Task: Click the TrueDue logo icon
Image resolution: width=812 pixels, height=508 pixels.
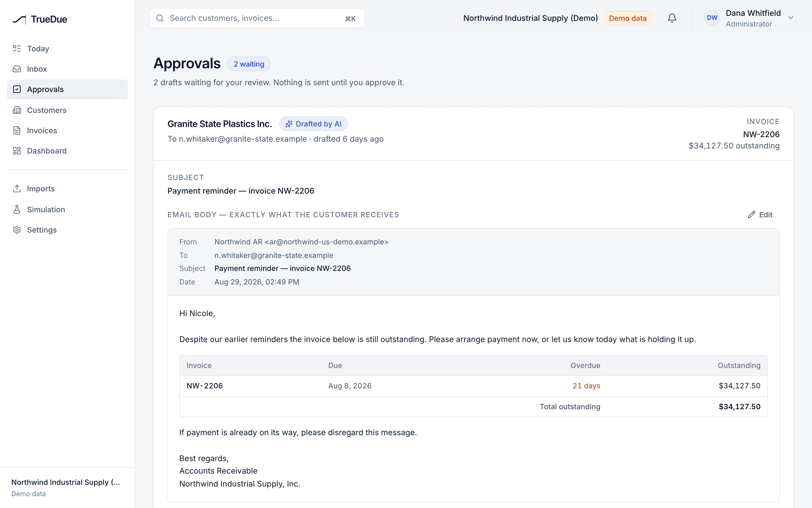Action: 19,19
